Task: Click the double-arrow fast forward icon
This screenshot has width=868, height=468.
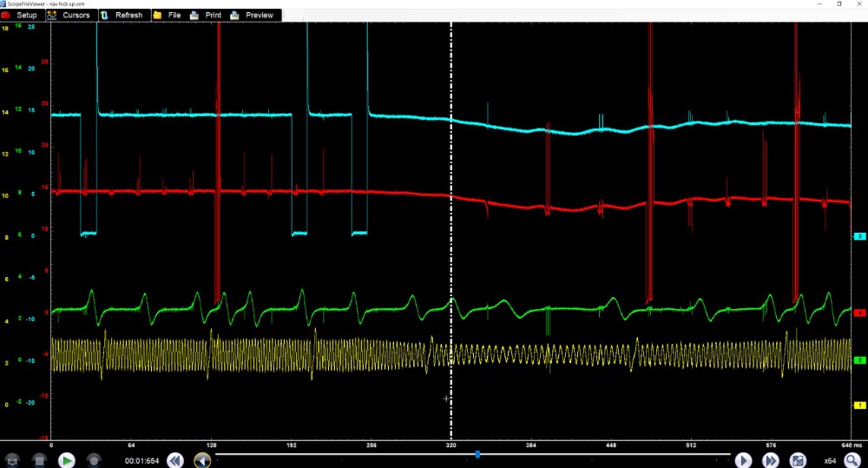Action: pyautogui.click(x=771, y=460)
